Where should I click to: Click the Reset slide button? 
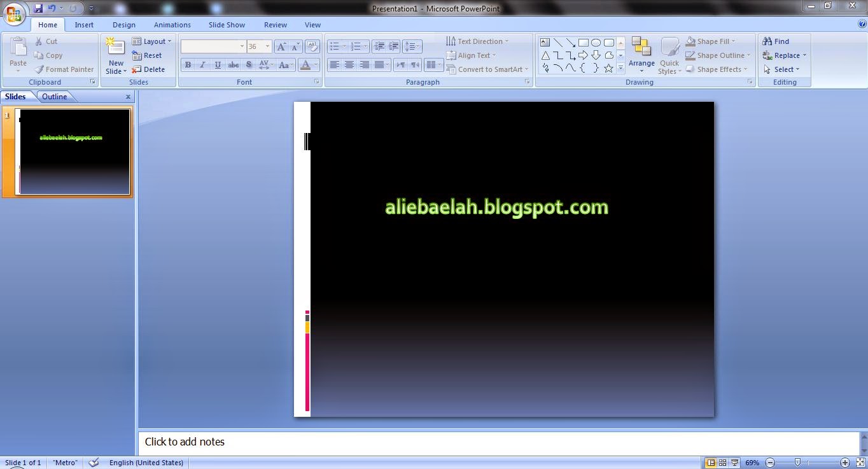(x=148, y=55)
